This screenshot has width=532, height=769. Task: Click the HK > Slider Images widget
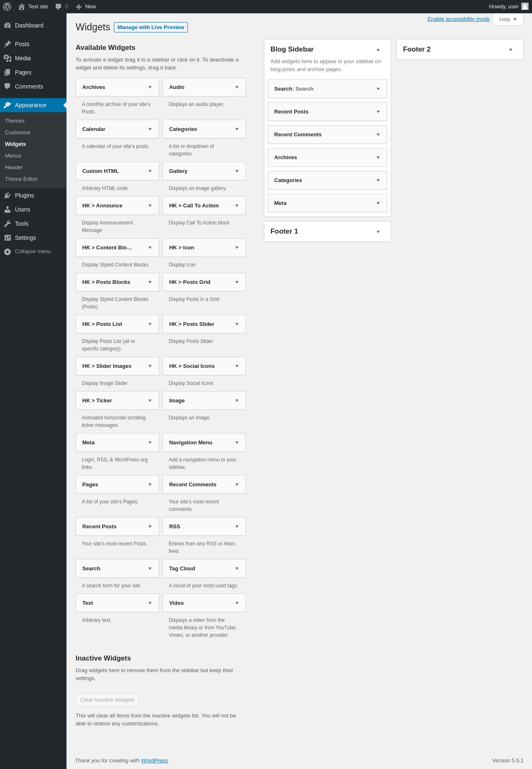117,366
